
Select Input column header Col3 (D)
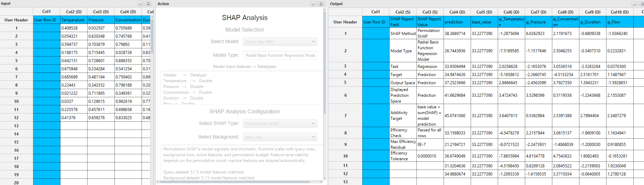(101, 12)
